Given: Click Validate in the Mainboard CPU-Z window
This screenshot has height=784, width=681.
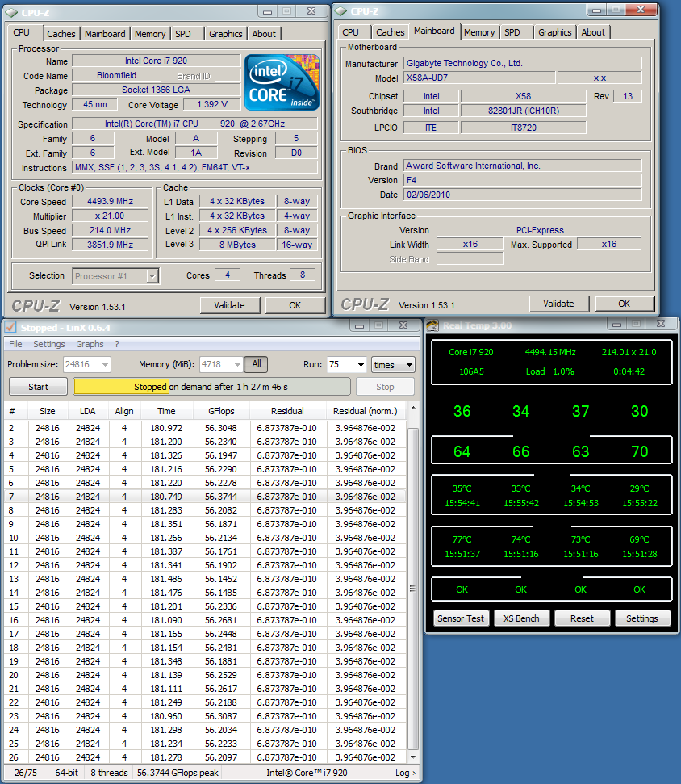Looking at the screenshot, I should point(558,304).
